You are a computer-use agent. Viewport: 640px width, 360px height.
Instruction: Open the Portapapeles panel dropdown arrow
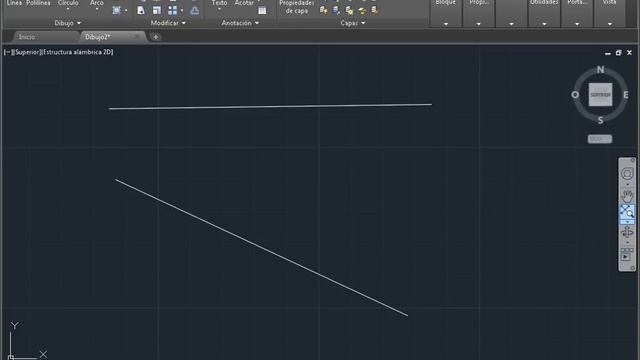577,24
